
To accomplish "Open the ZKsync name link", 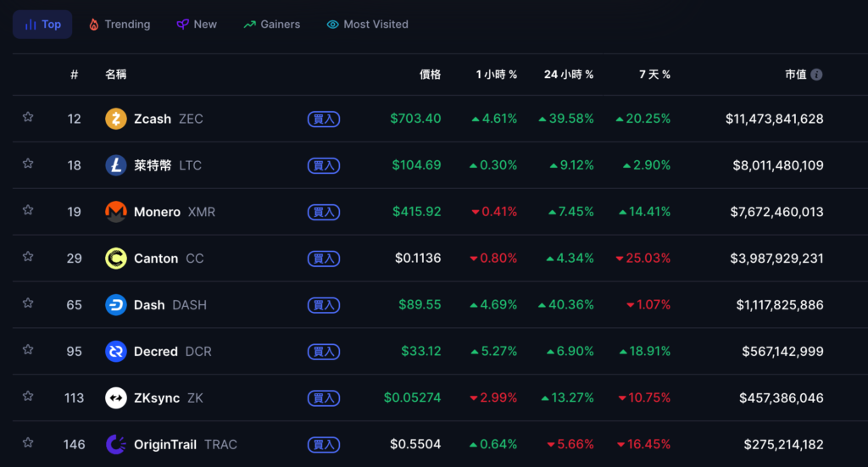I will pos(156,398).
